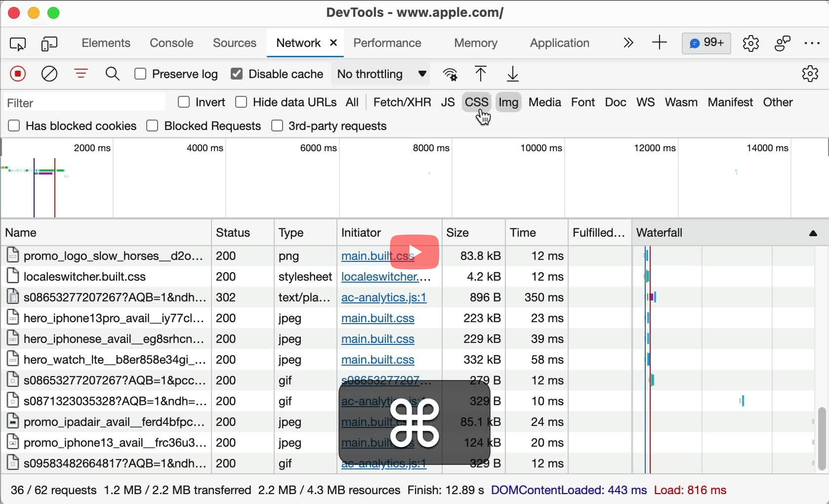Screen dimensions: 829x504
Task: Open network conditions wifi icon
Action: tap(450, 74)
